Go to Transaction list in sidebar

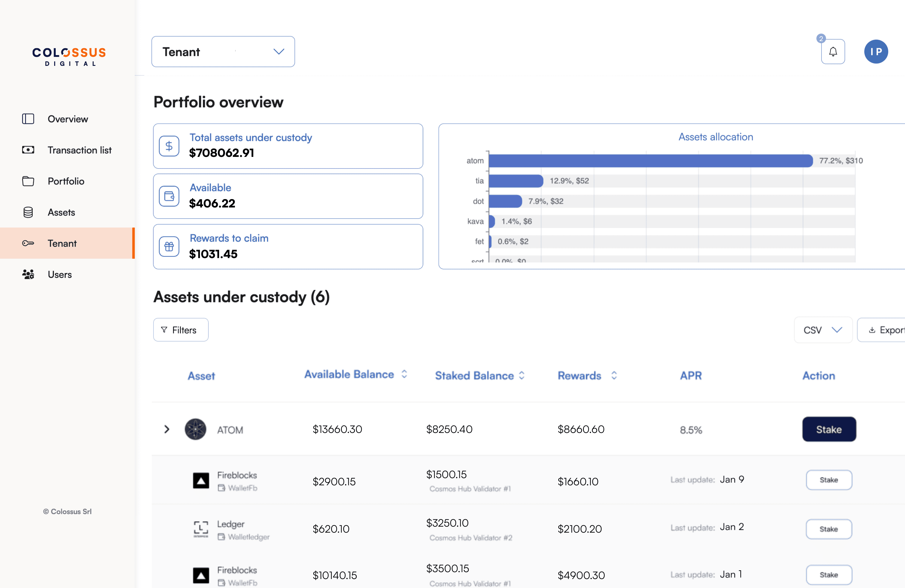pyautogui.click(x=80, y=150)
